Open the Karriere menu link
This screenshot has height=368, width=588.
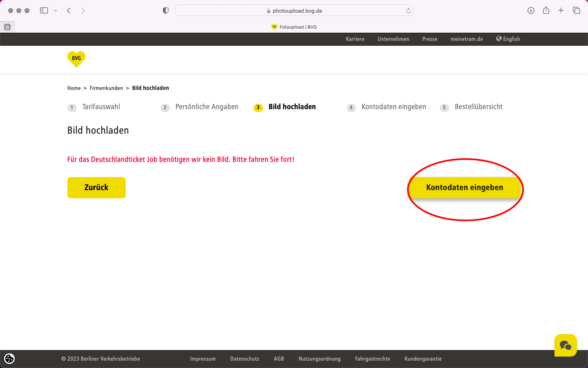coord(355,39)
